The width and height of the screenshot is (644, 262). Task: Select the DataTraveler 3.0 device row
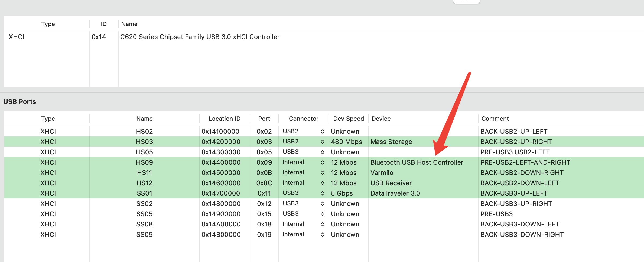(395, 193)
